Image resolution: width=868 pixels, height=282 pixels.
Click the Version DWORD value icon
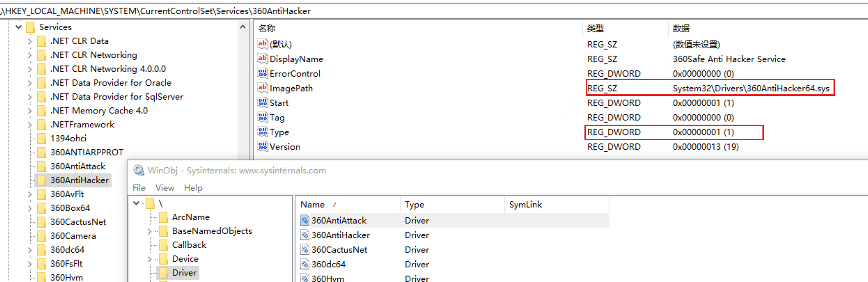[x=262, y=146]
